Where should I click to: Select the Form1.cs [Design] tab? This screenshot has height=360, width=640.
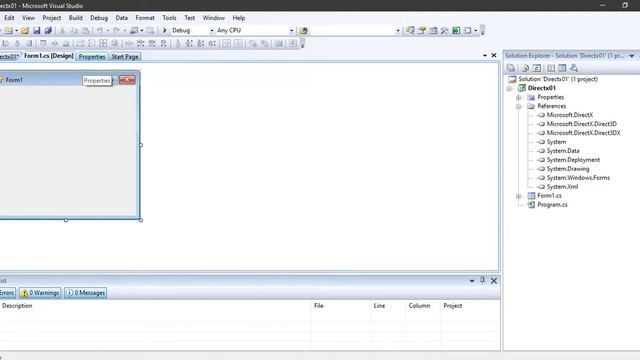point(49,56)
